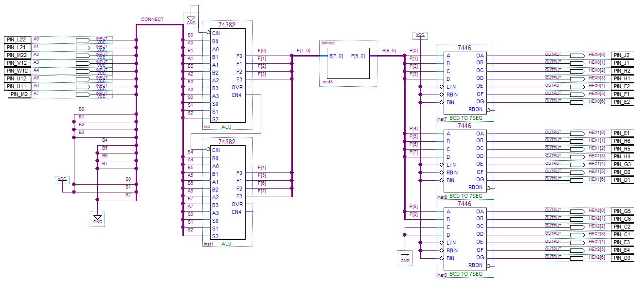Image resolution: width=644 pixels, height=286 pixels.
Task: Select the GND symbol below the B4-B7 wires
Action: (x=97, y=220)
